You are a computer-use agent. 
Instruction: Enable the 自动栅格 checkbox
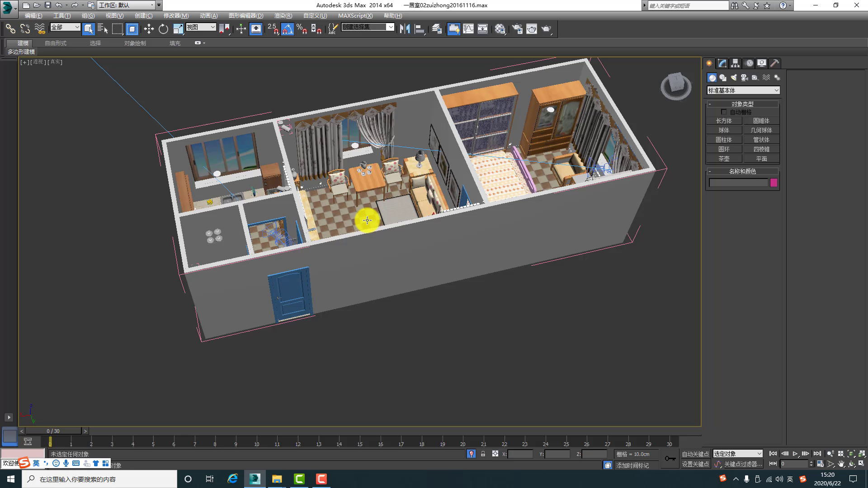(724, 112)
